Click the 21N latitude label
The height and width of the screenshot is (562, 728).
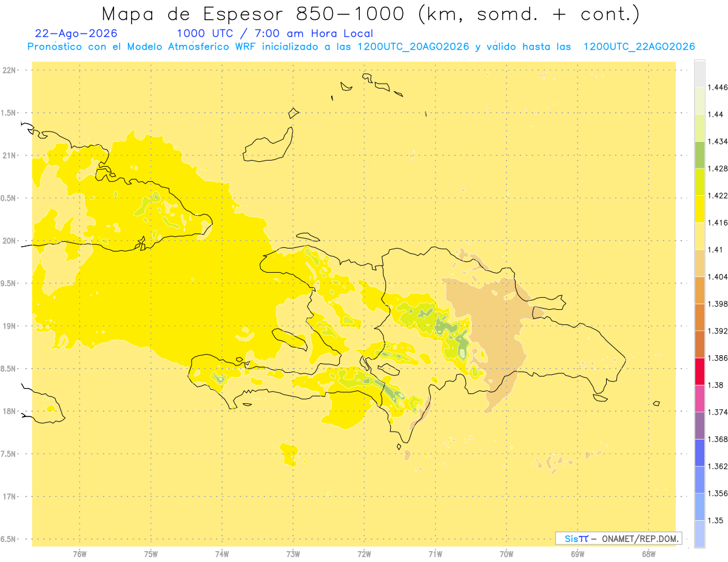(x=10, y=156)
